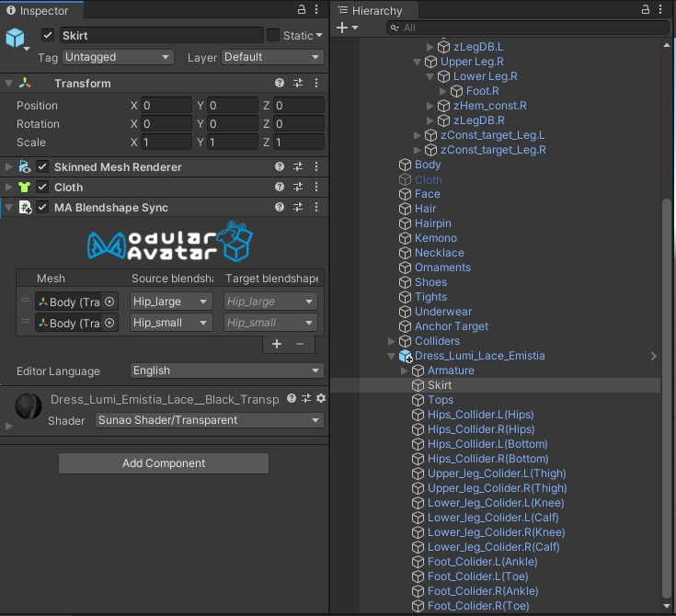
Task: Select Tops in the Hierarchy
Action: 441,400
